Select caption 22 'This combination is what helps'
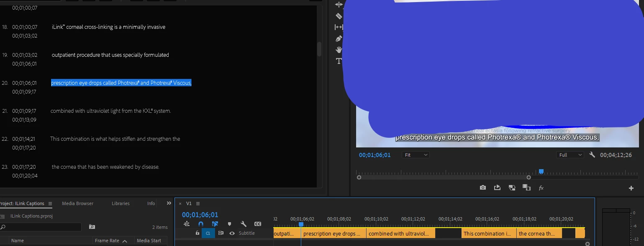The width and height of the screenshot is (644, 246). 115,139
